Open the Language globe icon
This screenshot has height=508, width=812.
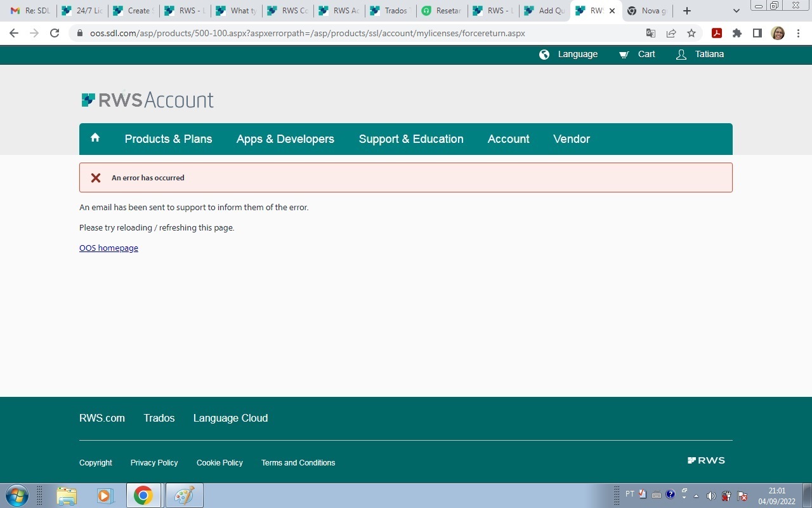click(544, 54)
